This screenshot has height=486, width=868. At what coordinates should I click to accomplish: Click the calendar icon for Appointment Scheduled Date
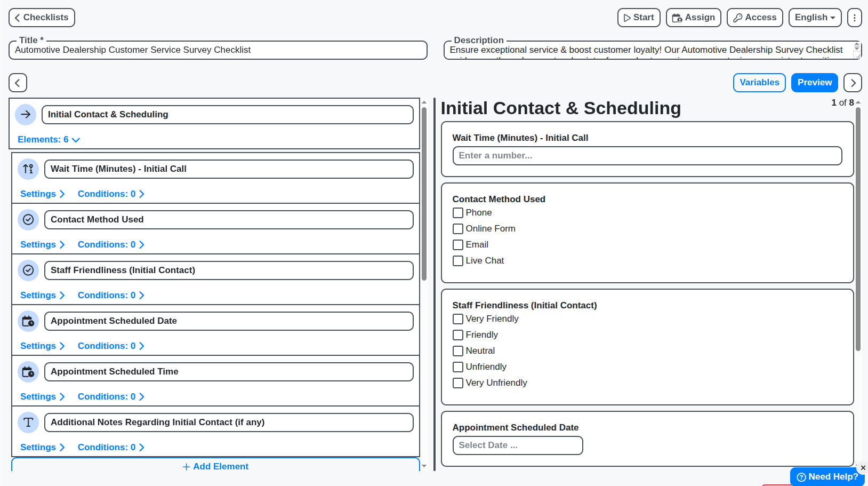(x=28, y=321)
